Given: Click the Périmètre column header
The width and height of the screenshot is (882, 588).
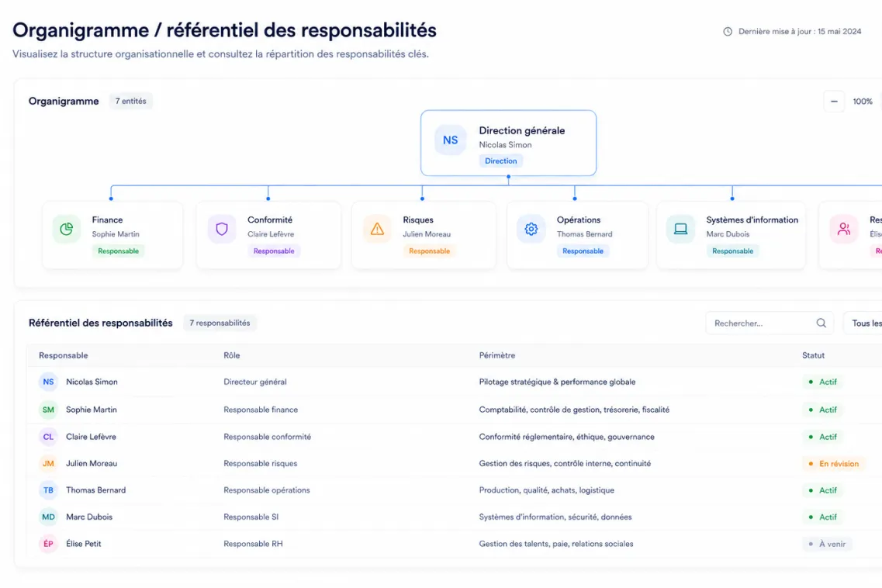Looking at the screenshot, I should 497,355.
